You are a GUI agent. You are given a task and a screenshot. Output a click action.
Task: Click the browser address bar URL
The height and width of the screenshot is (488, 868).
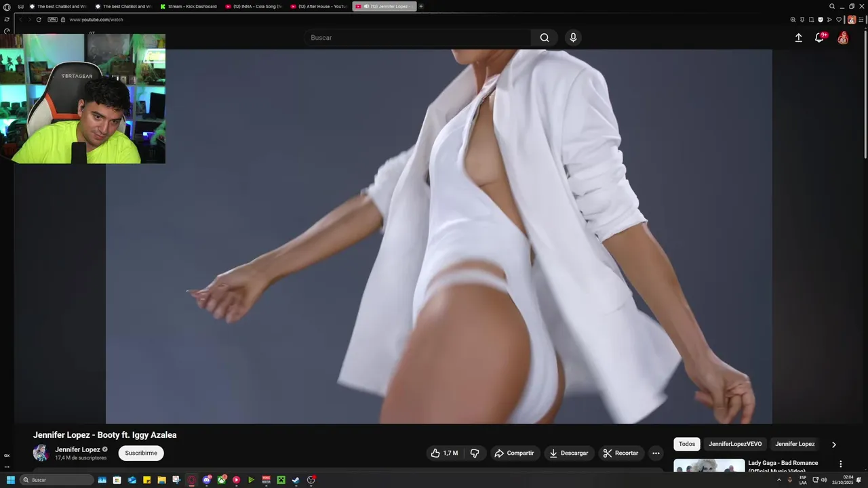pyautogui.click(x=96, y=20)
